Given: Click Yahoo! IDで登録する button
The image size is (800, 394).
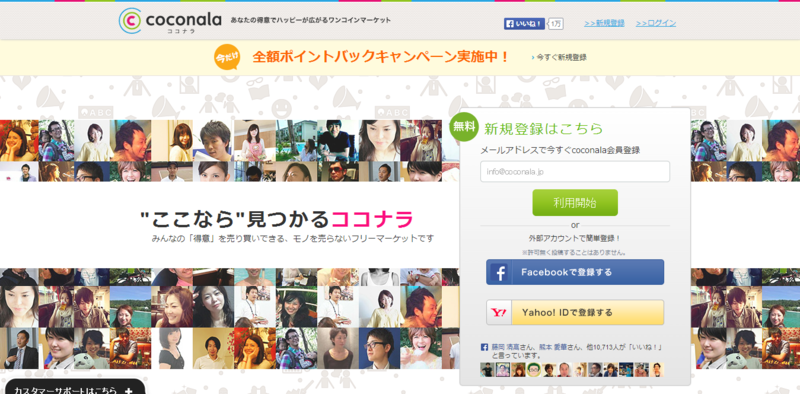Looking at the screenshot, I should (x=575, y=312).
